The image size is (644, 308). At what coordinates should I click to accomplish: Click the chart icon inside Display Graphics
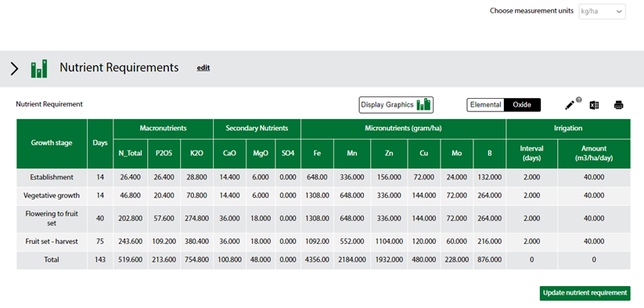[423, 105]
